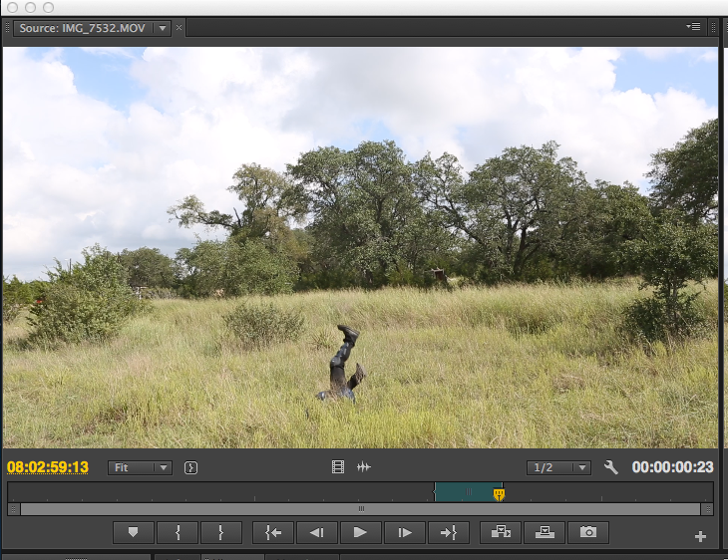728x560 pixels.
Task: Click the zoom scroll bar center grip
Action: click(361, 509)
